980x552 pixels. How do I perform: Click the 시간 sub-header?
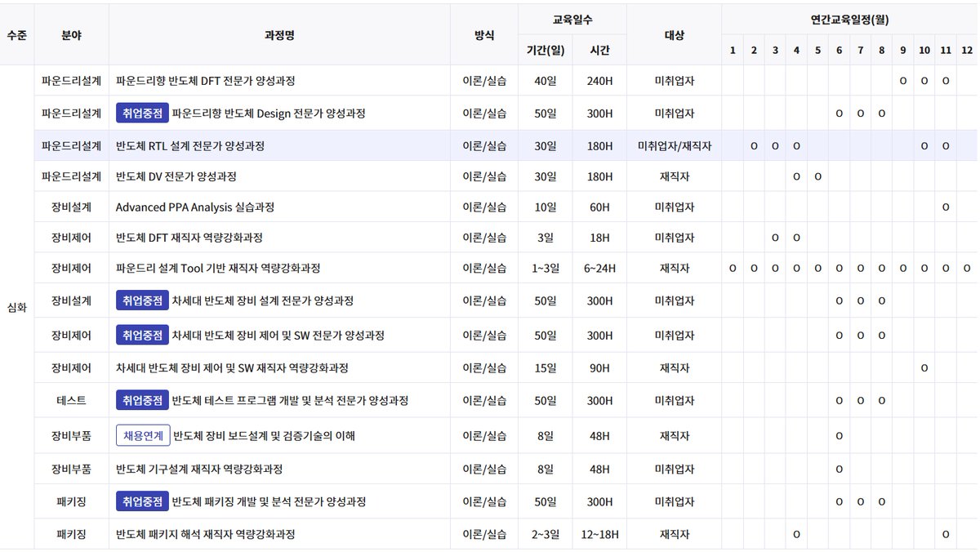click(599, 50)
